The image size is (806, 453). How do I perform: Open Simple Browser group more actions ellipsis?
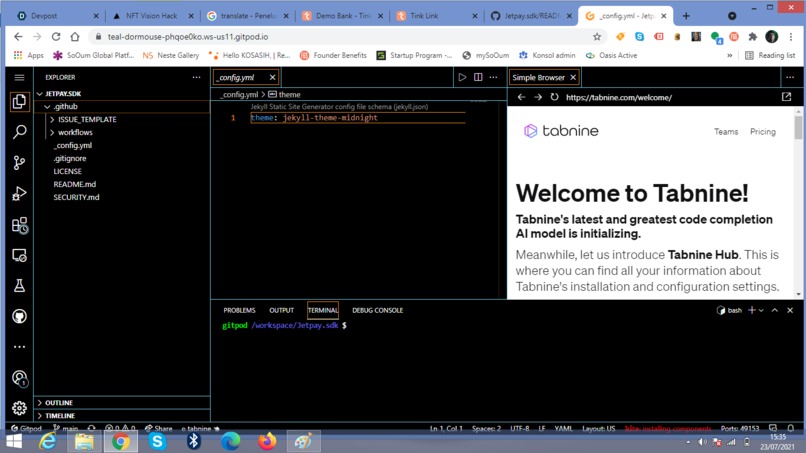790,77
